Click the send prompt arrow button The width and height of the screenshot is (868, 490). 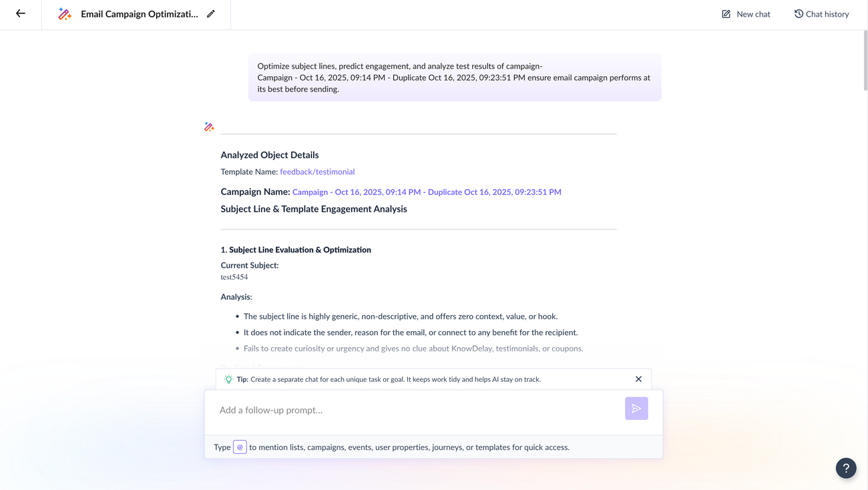point(636,408)
